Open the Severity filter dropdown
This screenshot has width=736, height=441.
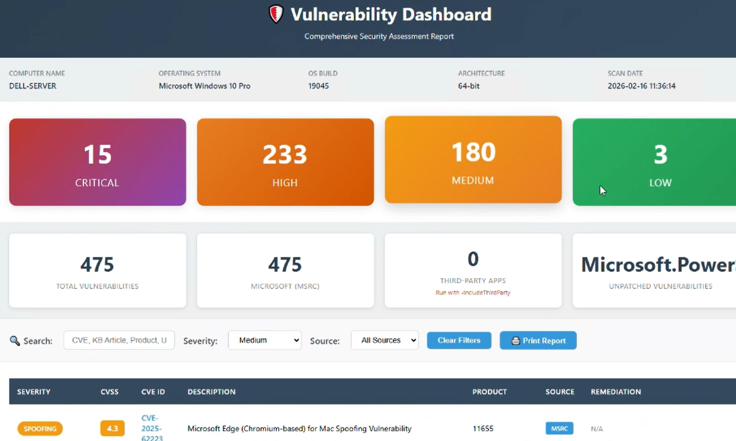264,340
